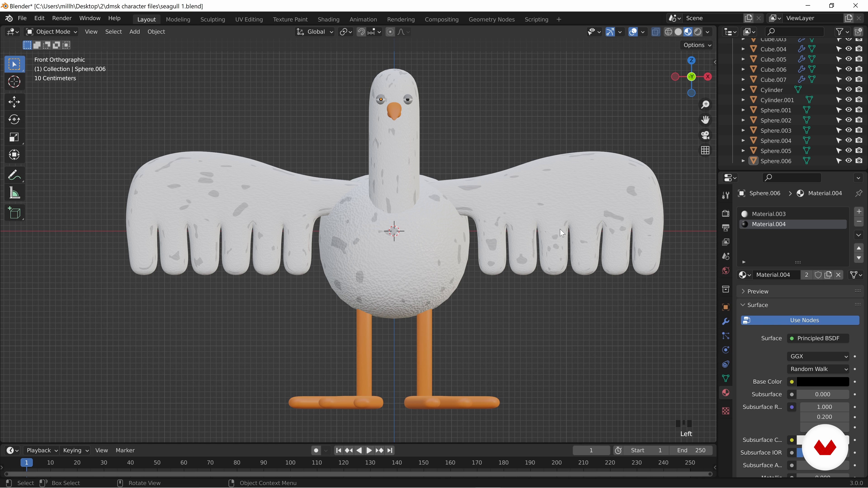Viewport: 868px width, 488px height.
Task: Select the Move tool in toolbar
Action: click(14, 102)
